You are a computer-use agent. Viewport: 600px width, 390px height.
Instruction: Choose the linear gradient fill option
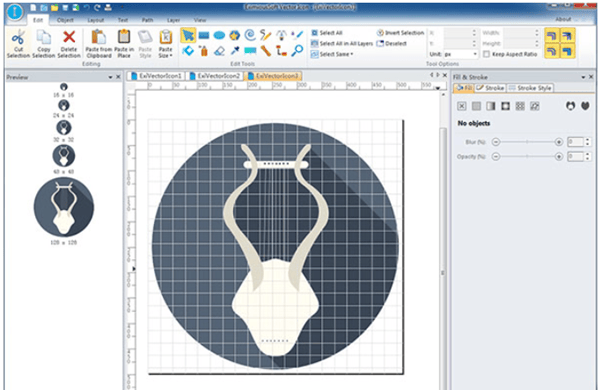[491, 106]
